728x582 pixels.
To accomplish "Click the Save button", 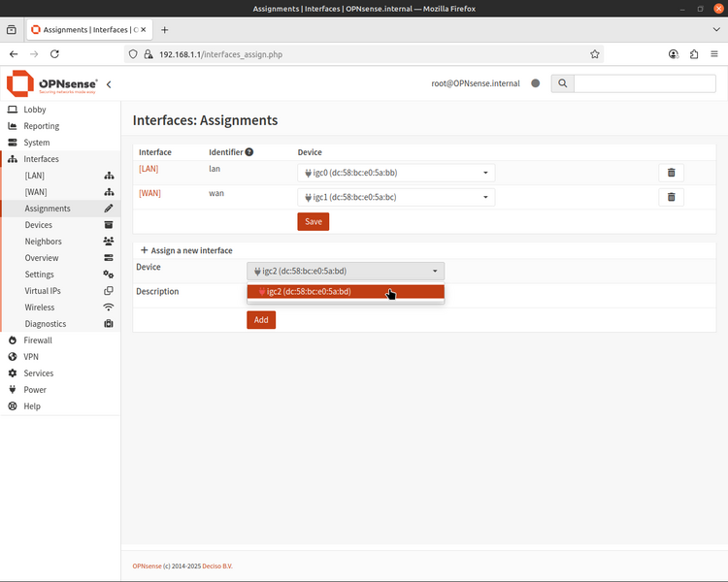I will click(314, 222).
